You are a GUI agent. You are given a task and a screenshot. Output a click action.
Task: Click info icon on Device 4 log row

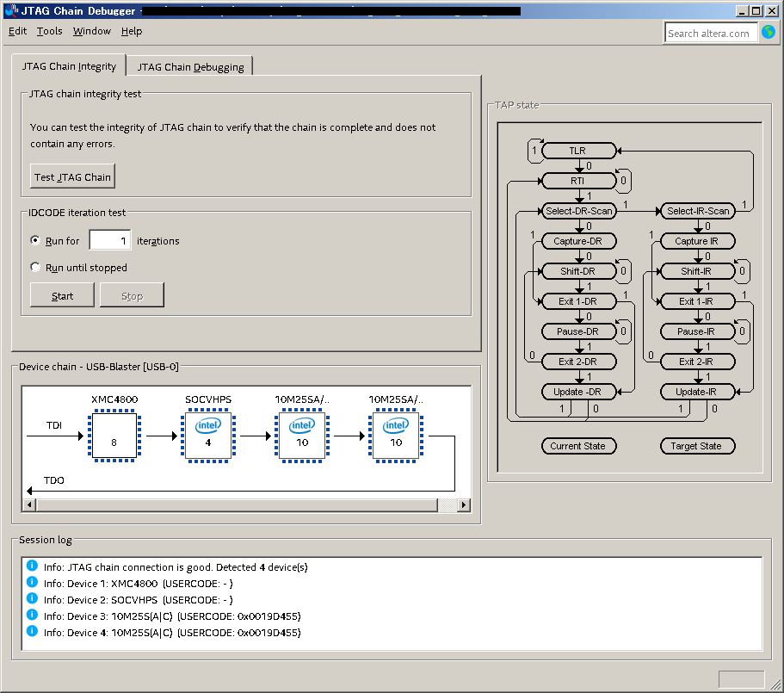32,631
